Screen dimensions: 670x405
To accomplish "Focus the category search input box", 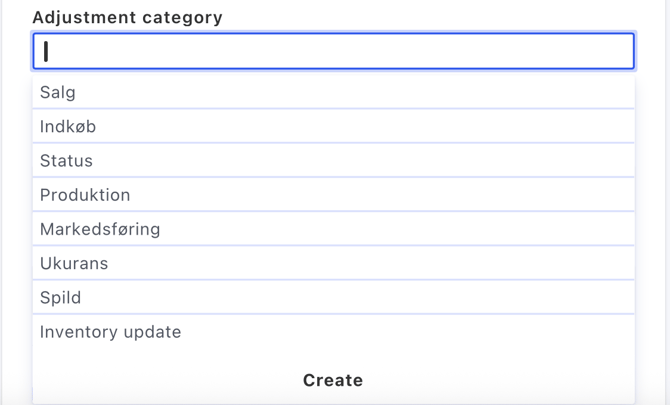I will 333,51.
